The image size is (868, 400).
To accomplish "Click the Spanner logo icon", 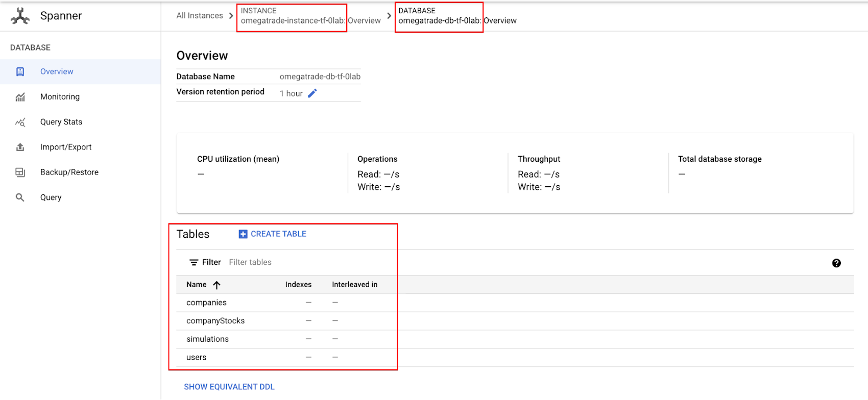I will (20, 16).
